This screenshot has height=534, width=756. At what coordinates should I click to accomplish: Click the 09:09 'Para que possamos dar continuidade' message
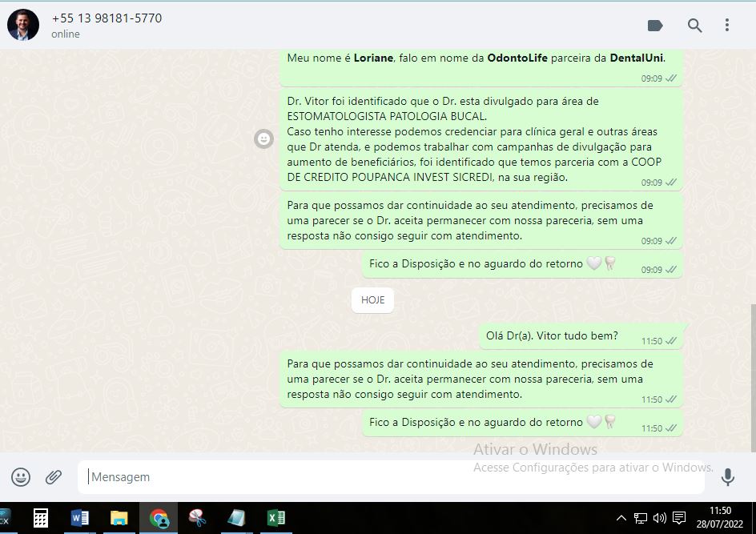481,221
